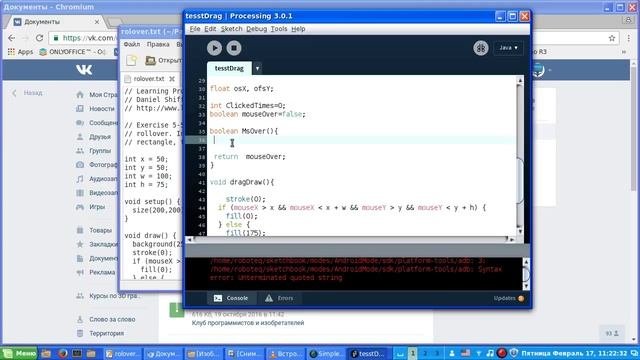
Task: Place cursor on 'return mouseOver;' line
Action: click(250, 157)
